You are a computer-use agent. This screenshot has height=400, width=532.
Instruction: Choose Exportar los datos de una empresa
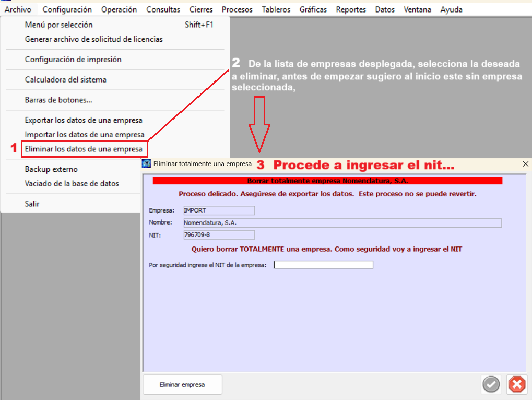click(84, 120)
